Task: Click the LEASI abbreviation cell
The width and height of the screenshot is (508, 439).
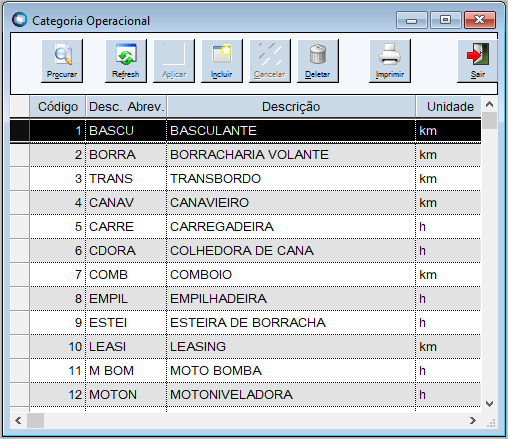Action: click(126, 347)
